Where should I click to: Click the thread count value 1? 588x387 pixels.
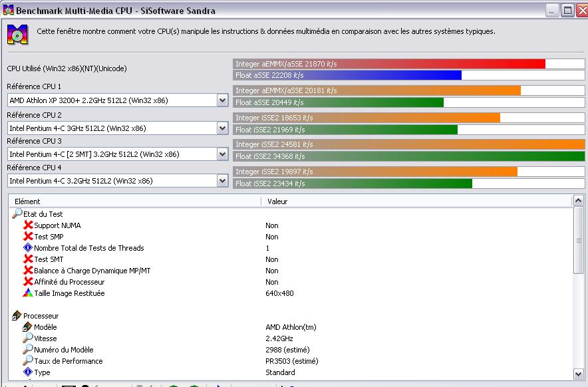click(267, 248)
